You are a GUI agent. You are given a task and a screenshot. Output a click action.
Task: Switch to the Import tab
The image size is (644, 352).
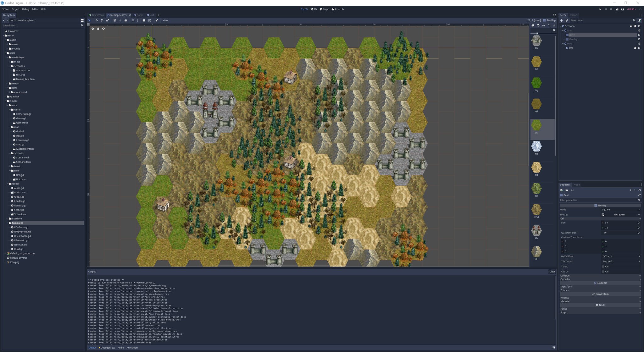[x=574, y=15]
